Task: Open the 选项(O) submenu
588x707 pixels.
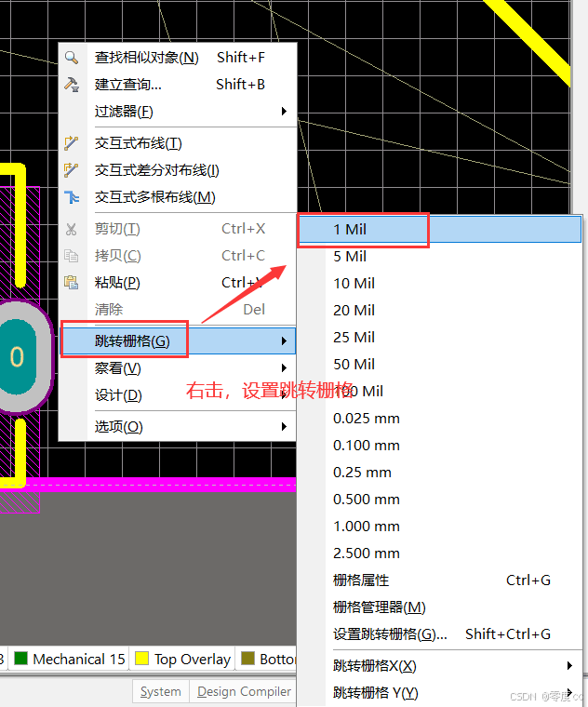Action: click(178, 427)
